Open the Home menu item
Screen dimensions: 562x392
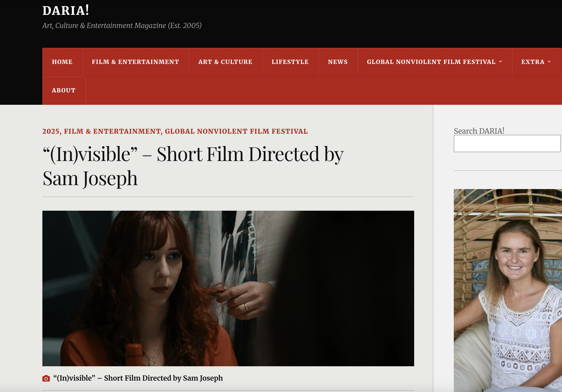(62, 62)
